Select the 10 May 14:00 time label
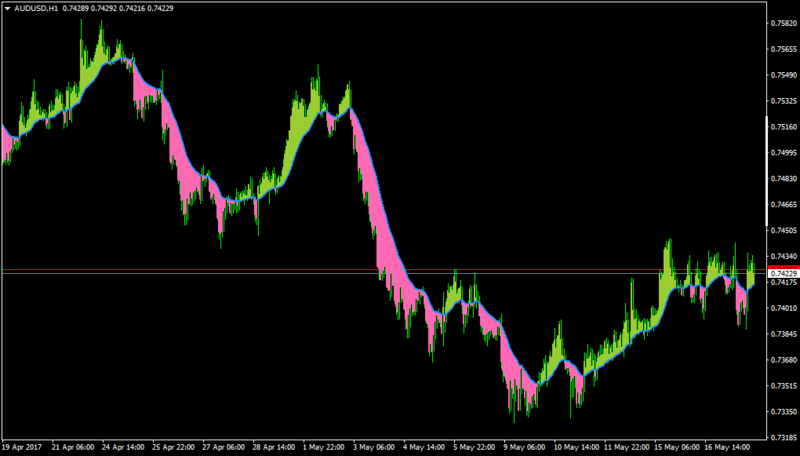The width and height of the screenshot is (800, 456). (x=575, y=447)
